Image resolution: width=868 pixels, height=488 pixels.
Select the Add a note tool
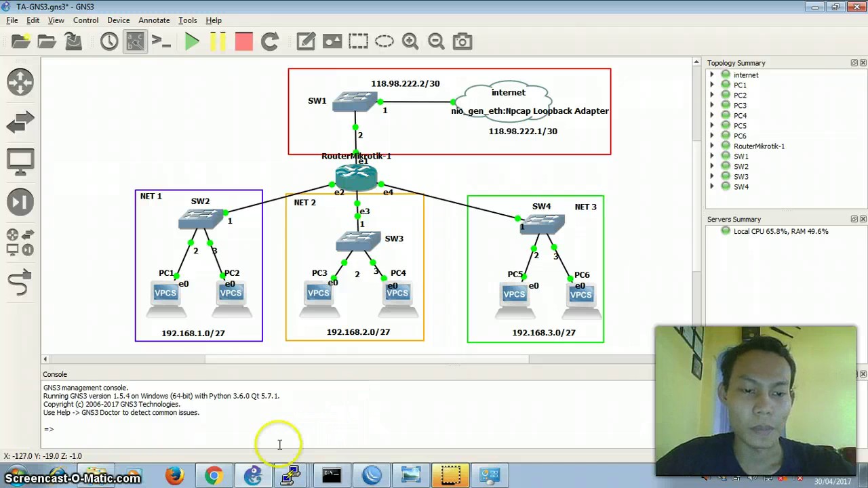[306, 42]
